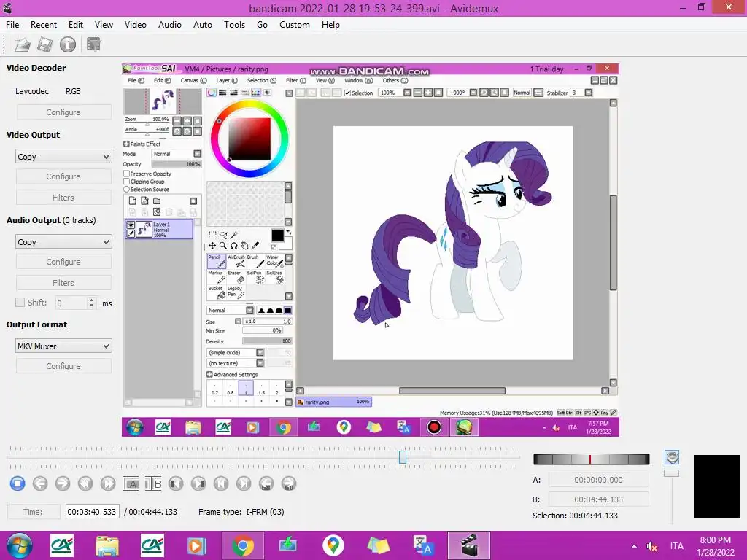Image resolution: width=747 pixels, height=560 pixels.
Task: Click the Audio Output (0 tracks) heading
Action: click(x=51, y=220)
